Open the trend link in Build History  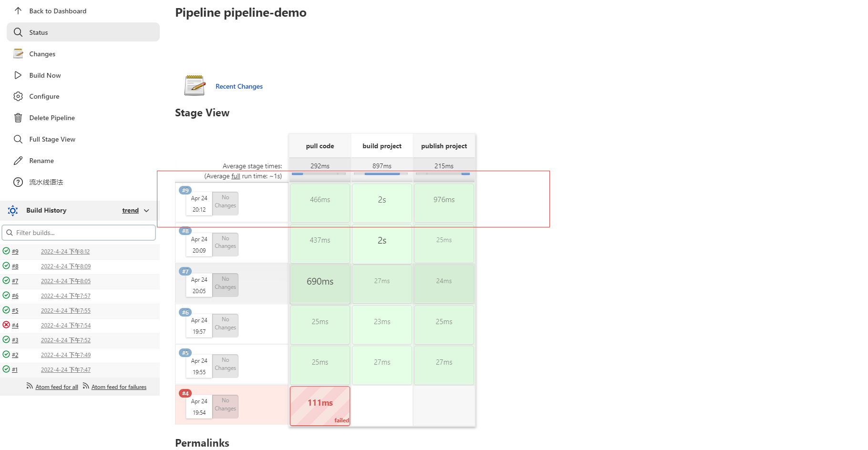tap(130, 210)
